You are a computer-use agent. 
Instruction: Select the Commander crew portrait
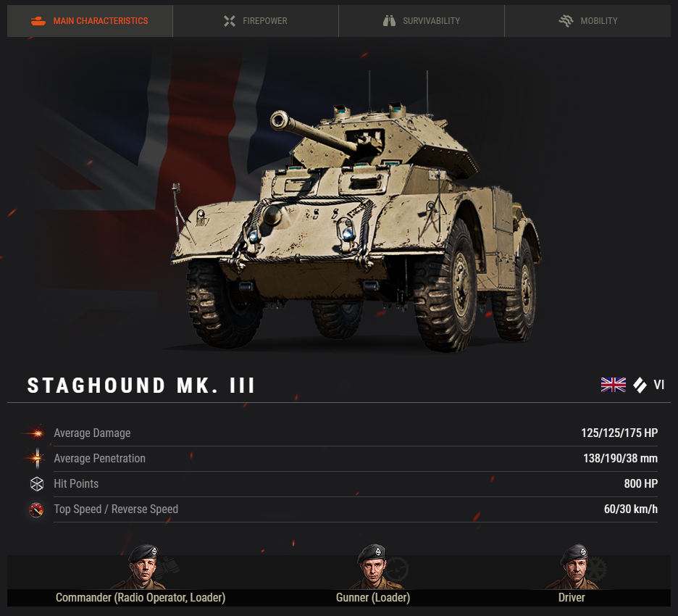(143, 566)
